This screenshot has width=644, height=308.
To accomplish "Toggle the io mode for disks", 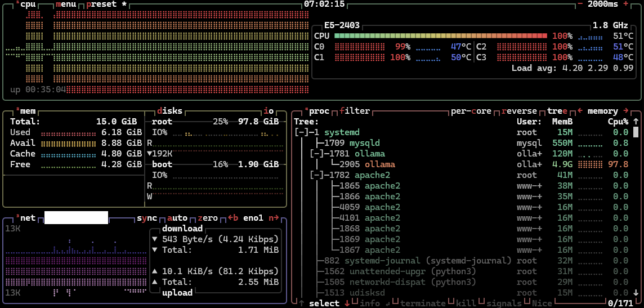I will click(x=269, y=111).
